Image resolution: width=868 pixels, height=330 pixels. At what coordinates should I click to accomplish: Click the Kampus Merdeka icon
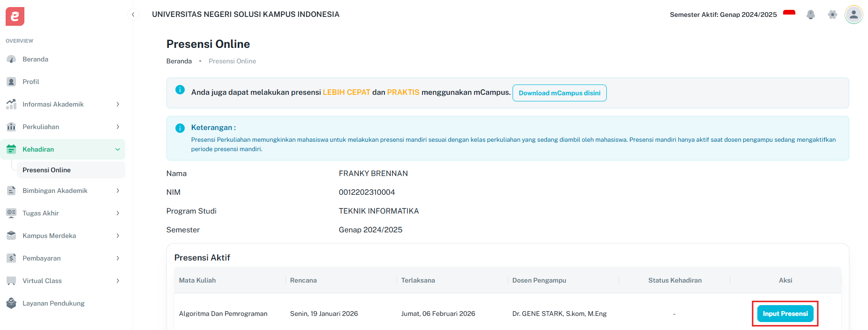(11, 236)
